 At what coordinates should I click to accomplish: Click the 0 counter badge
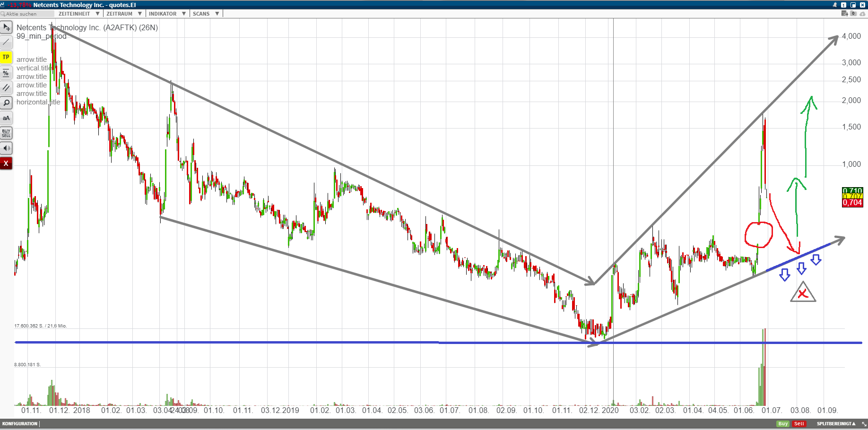coord(853,14)
